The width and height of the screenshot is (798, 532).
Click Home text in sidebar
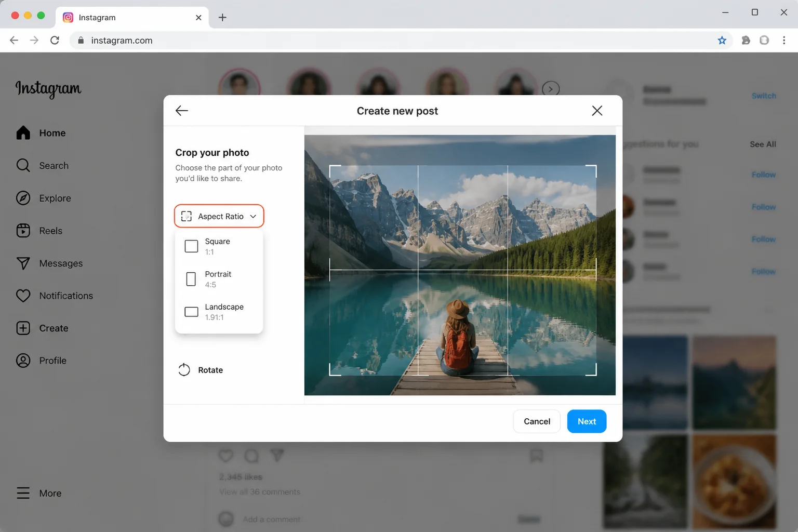click(52, 133)
